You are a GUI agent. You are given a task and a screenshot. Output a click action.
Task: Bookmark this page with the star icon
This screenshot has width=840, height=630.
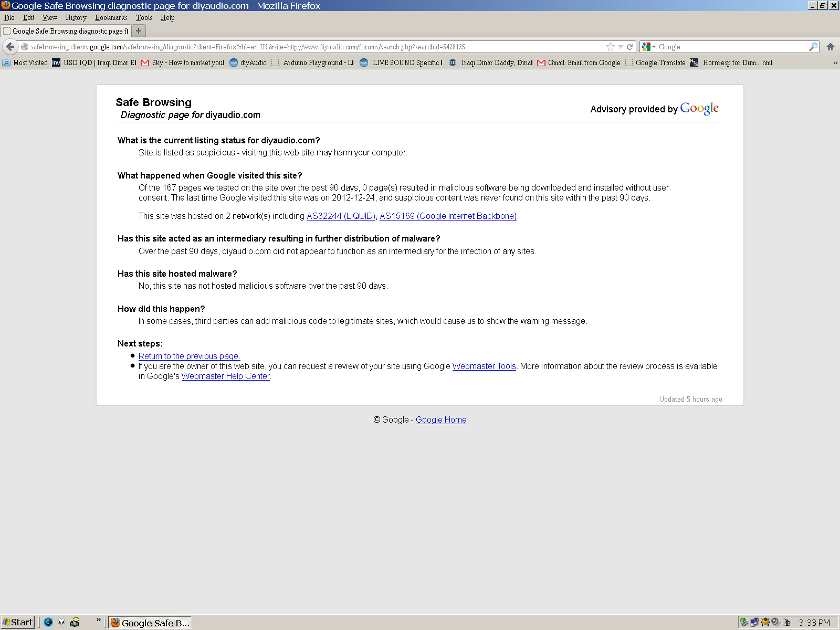(610, 47)
